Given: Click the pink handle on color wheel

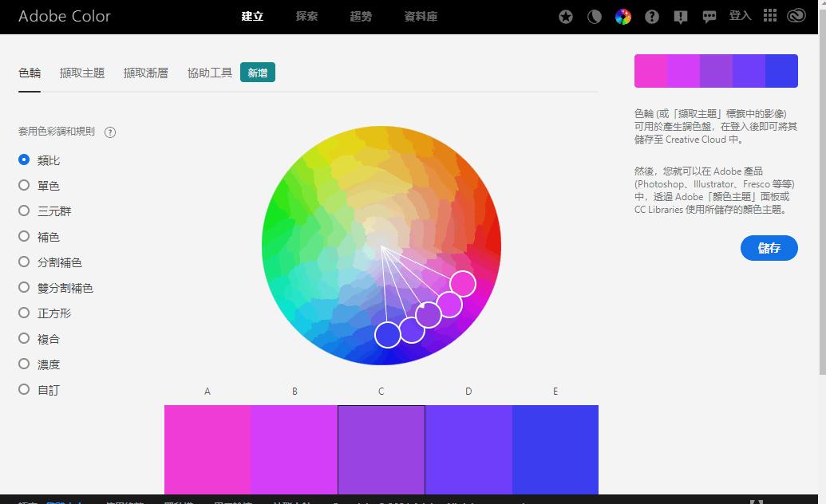Looking at the screenshot, I should point(463,284).
